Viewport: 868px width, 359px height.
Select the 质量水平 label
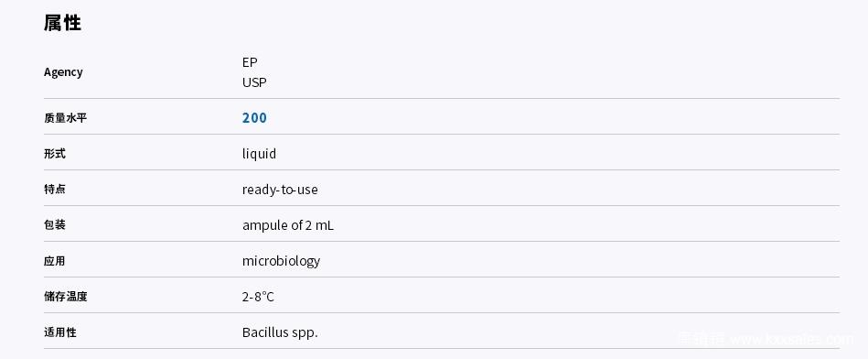click(x=65, y=117)
